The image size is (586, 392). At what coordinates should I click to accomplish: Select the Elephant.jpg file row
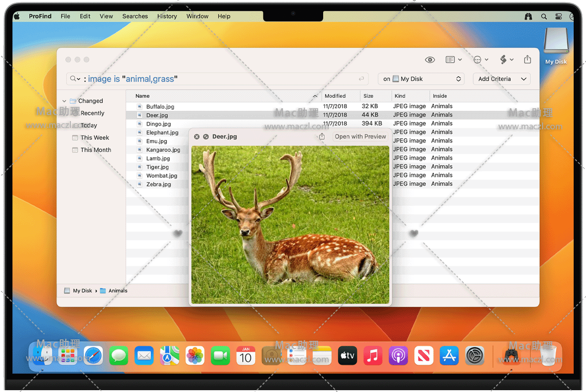(x=162, y=132)
